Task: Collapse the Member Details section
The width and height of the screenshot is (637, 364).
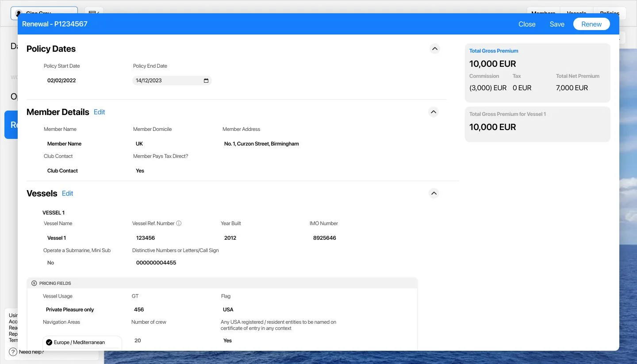Action: click(x=434, y=112)
